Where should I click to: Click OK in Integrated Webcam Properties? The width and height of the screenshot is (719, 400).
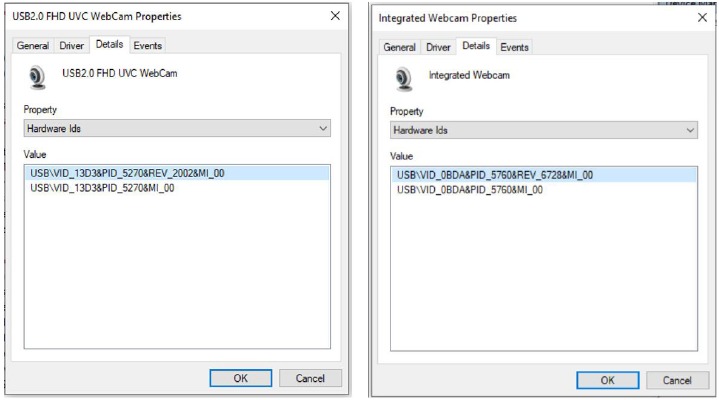pyautogui.click(x=608, y=380)
